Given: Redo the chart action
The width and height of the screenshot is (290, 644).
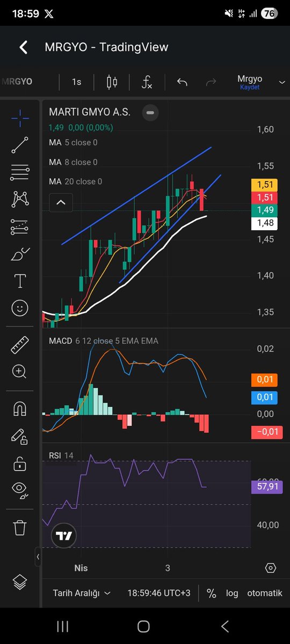Looking at the screenshot, I should (211, 82).
